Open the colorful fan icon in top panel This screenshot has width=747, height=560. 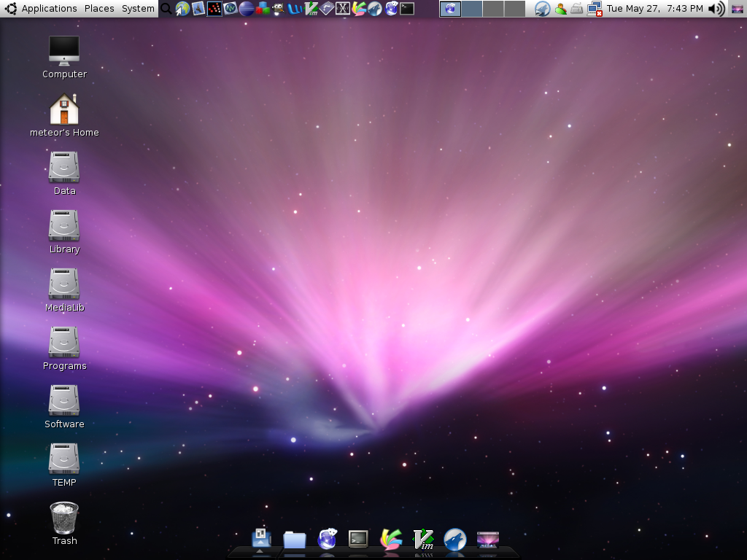pos(359,9)
